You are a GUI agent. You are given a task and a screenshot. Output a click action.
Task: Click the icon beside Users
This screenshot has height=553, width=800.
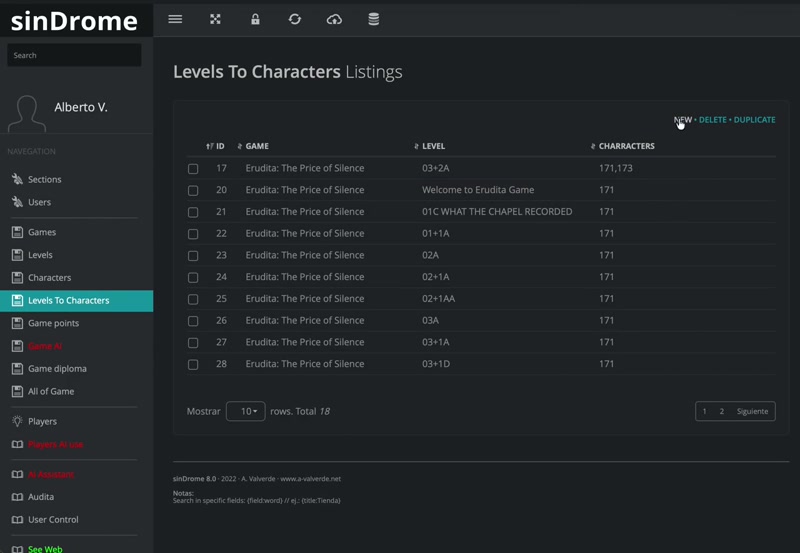click(x=17, y=202)
